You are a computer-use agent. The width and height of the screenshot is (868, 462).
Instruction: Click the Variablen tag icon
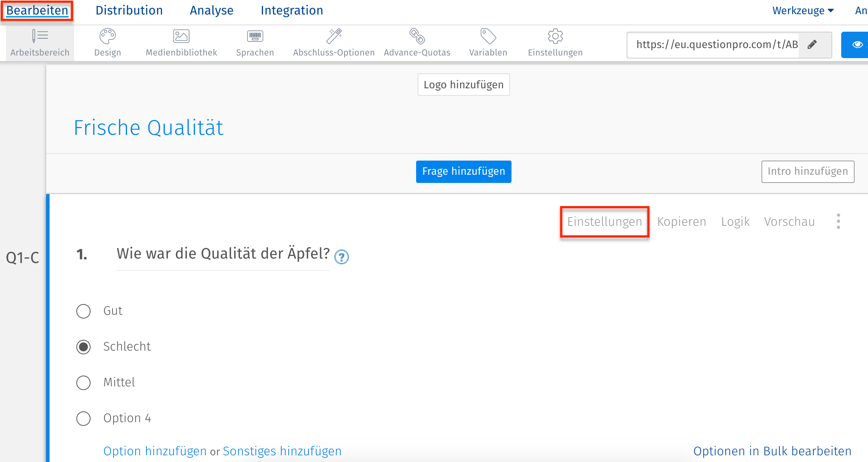point(488,37)
